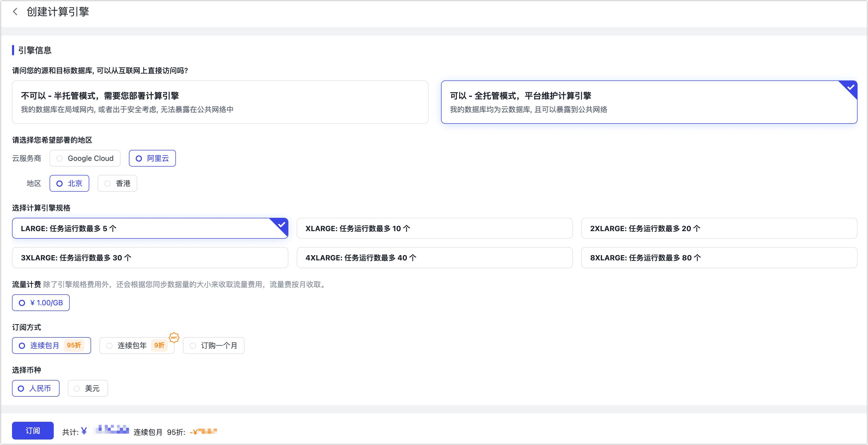Select 人民币 as currency

35,388
